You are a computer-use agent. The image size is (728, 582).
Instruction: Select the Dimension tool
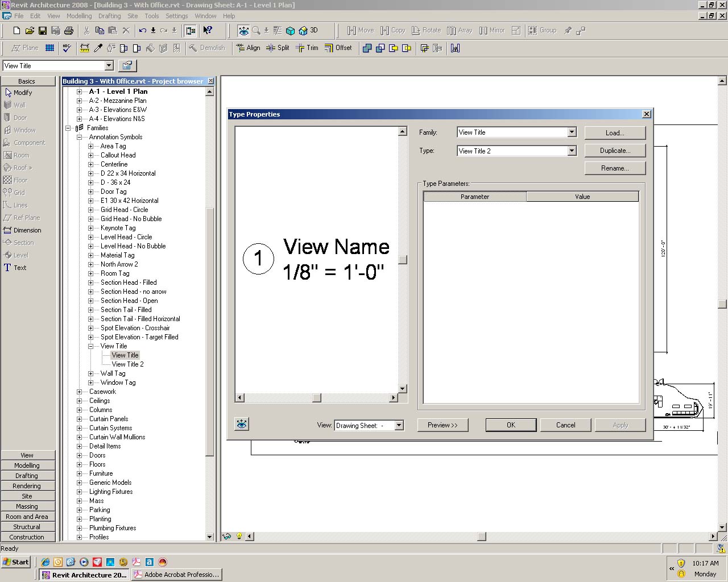(x=27, y=230)
